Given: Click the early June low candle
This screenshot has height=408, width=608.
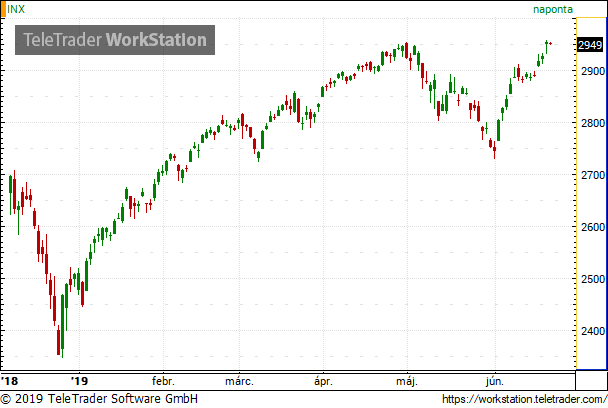Looking at the screenshot, I should [x=494, y=150].
